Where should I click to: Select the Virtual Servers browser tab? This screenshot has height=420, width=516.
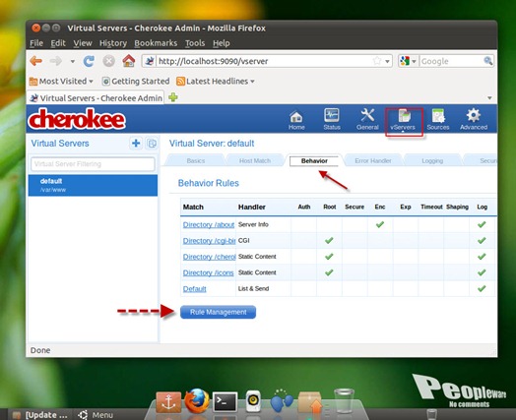[96, 98]
